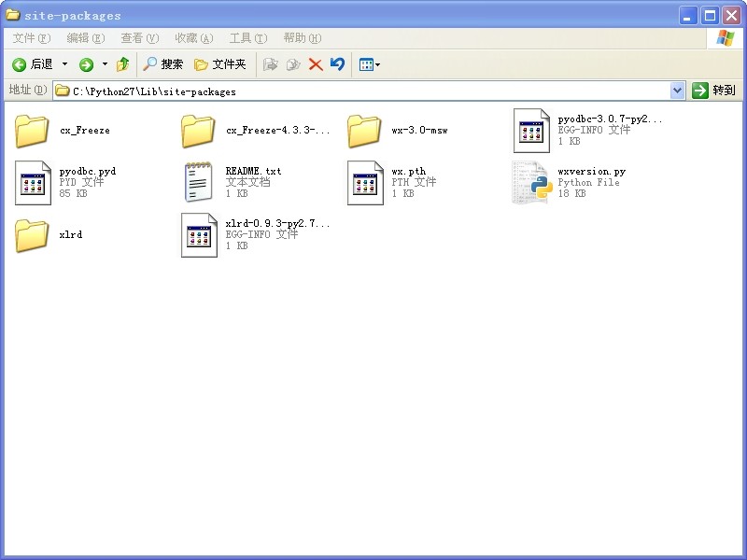Screen dimensions: 747x560
Task: Expand the address bar dropdown arrow
Action: (x=678, y=91)
